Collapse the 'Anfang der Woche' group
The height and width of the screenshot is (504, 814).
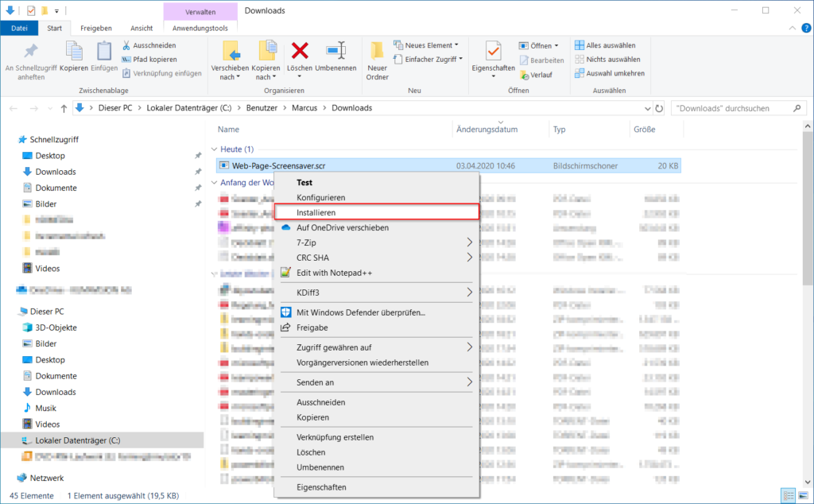coord(215,182)
